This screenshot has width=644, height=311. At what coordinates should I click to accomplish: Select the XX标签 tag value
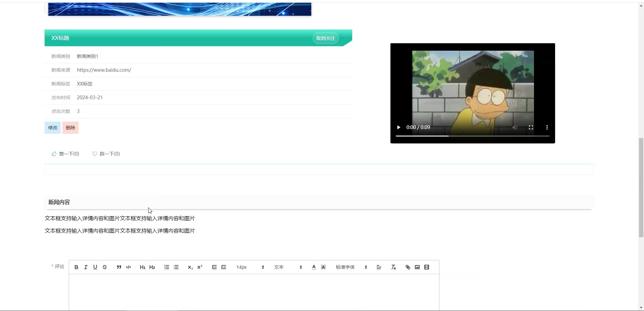coord(85,84)
